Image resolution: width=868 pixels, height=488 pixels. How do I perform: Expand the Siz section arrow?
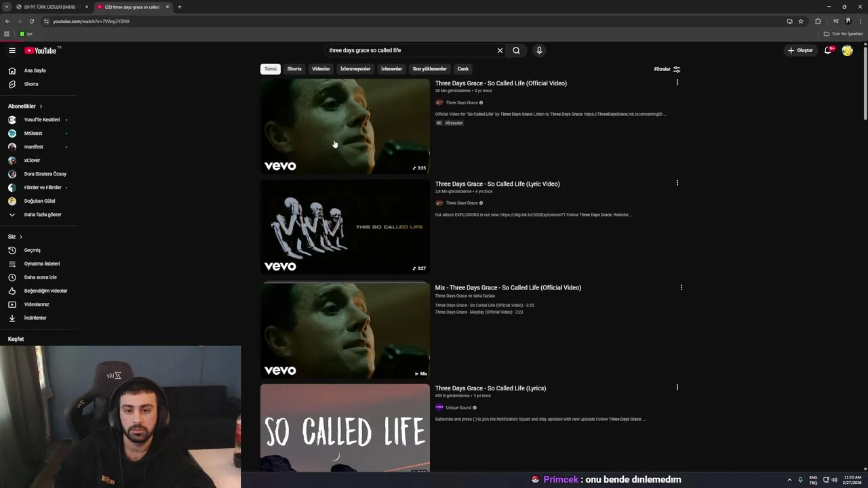(21, 237)
